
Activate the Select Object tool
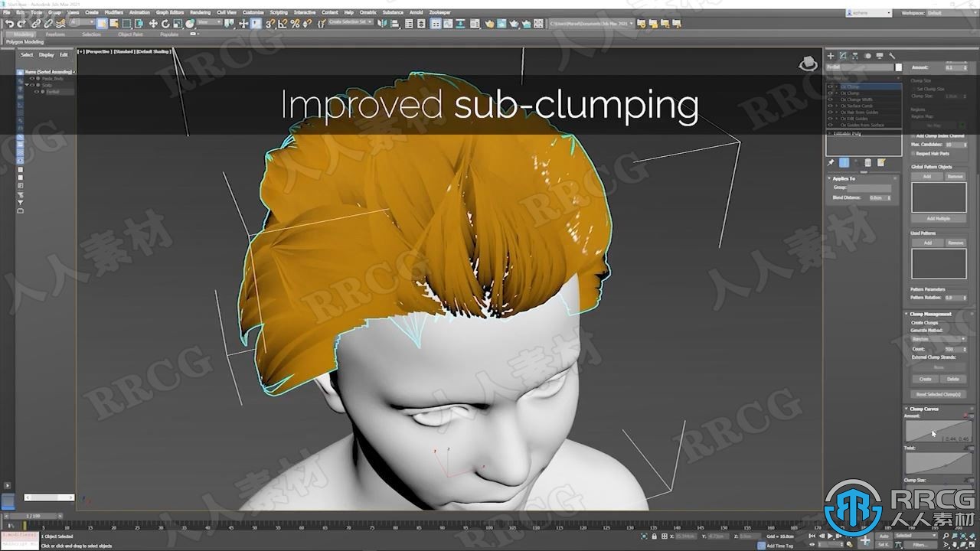[102, 24]
